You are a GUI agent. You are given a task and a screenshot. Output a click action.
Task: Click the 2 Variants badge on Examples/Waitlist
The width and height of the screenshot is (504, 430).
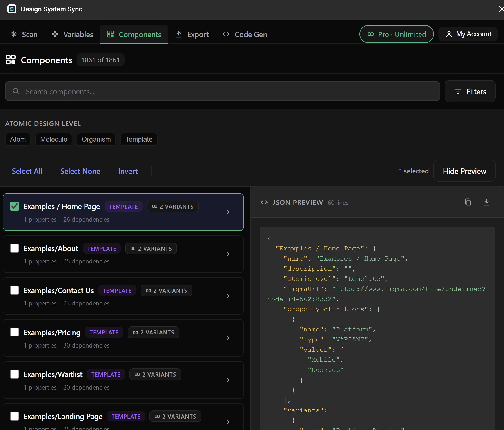point(155,374)
